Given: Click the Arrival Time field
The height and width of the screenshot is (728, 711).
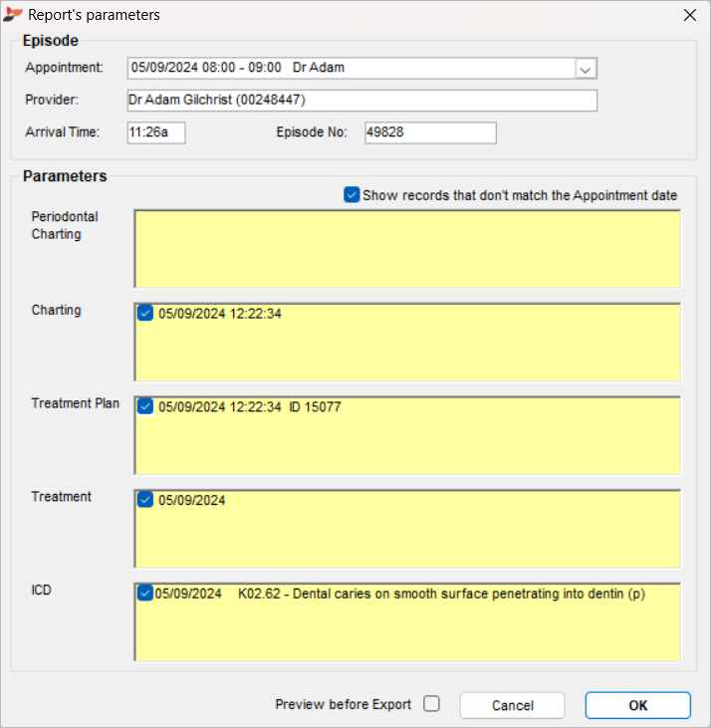Looking at the screenshot, I should [156, 132].
